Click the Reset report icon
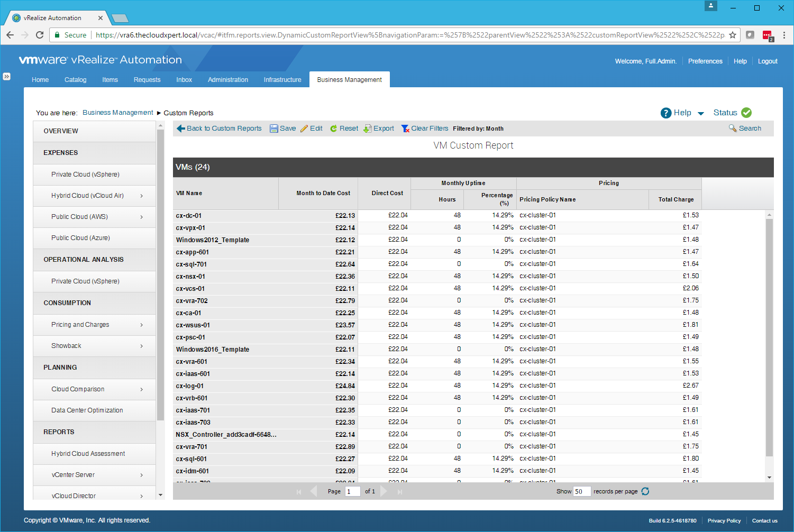 click(334, 129)
